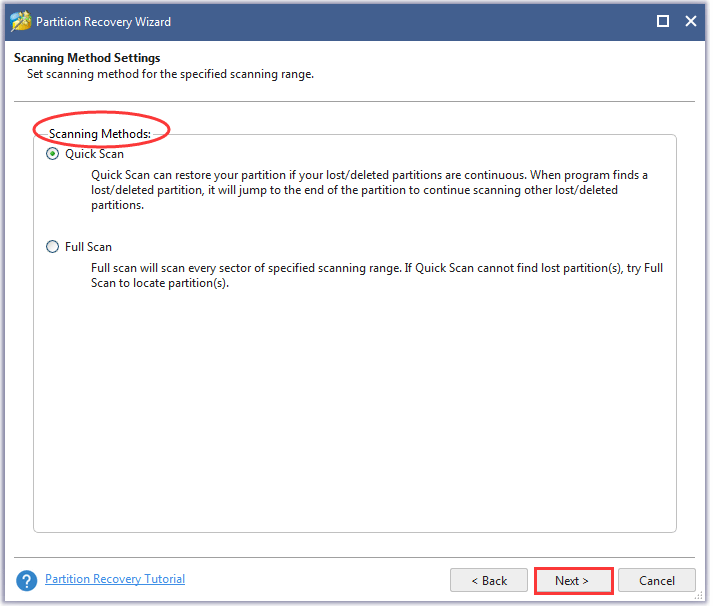Go back with the Back button
Screen dimensions: 713x606
click(489, 581)
